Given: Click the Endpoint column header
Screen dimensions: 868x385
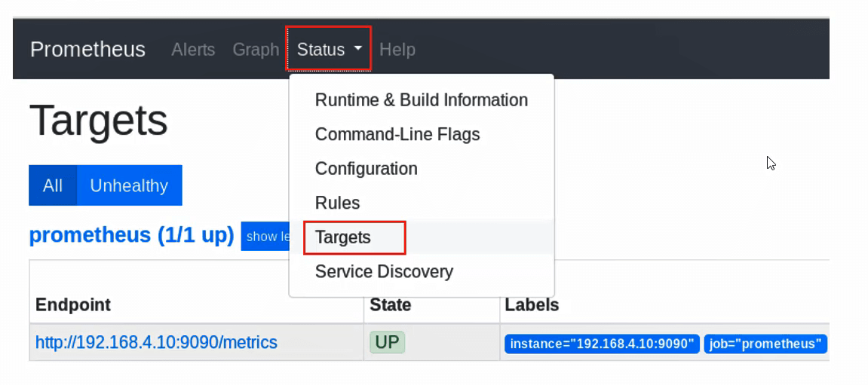Looking at the screenshot, I should (73, 305).
